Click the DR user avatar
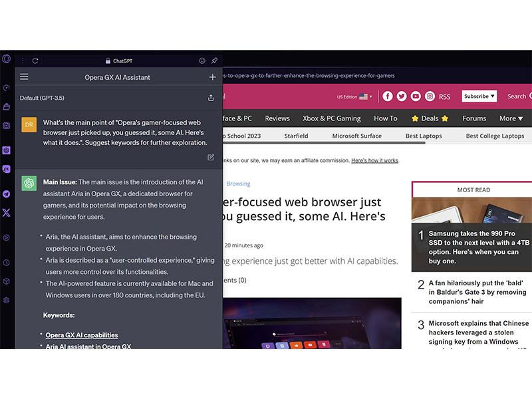This screenshot has width=532, height=399. [29, 125]
